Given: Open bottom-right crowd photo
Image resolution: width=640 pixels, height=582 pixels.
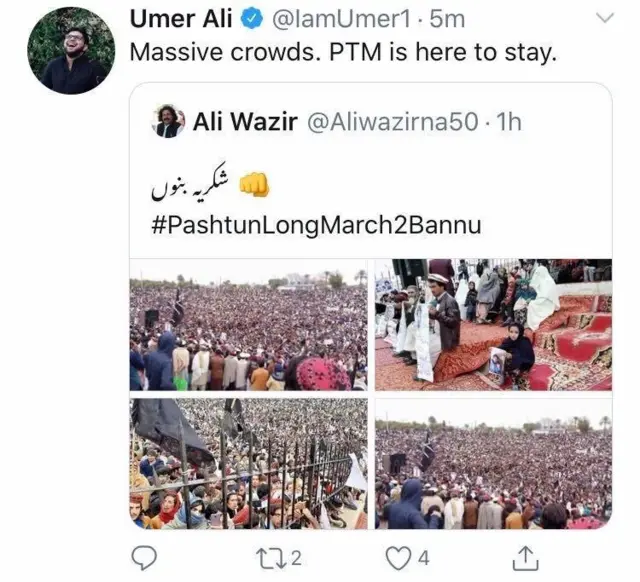Looking at the screenshot, I should [x=493, y=463].
